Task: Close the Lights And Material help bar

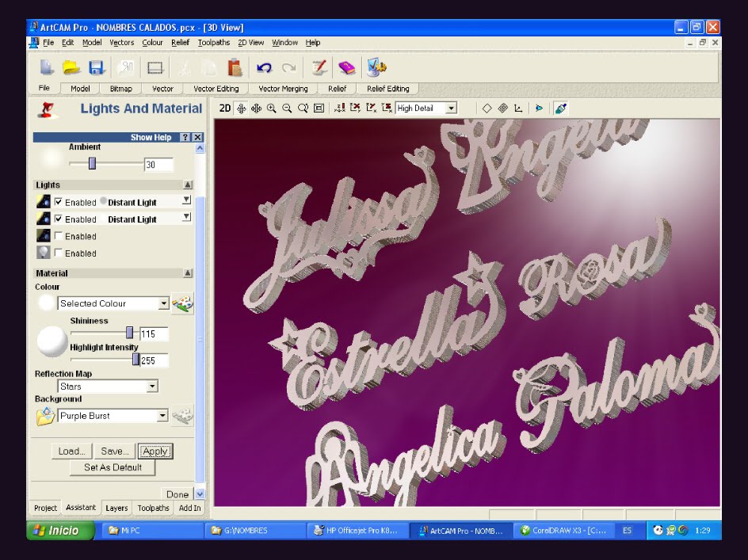Action: coord(197,137)
